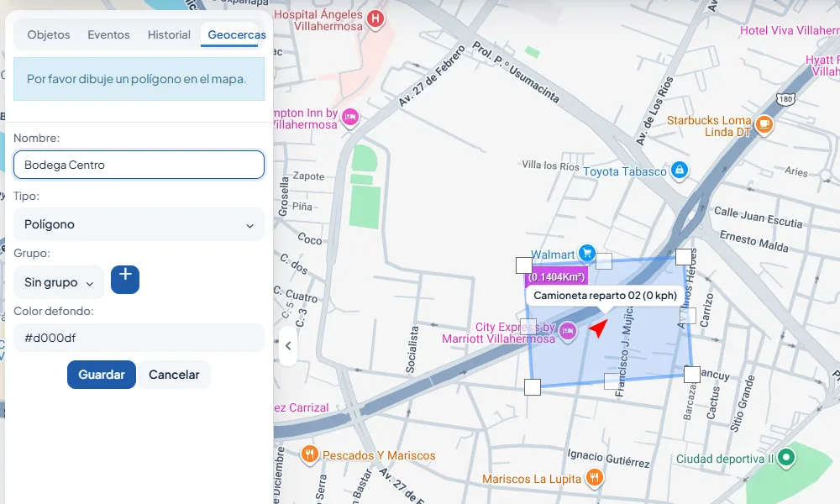
Task: Click the Hotel Viva Villahermosa map label
Action: (x=790, y=30)
